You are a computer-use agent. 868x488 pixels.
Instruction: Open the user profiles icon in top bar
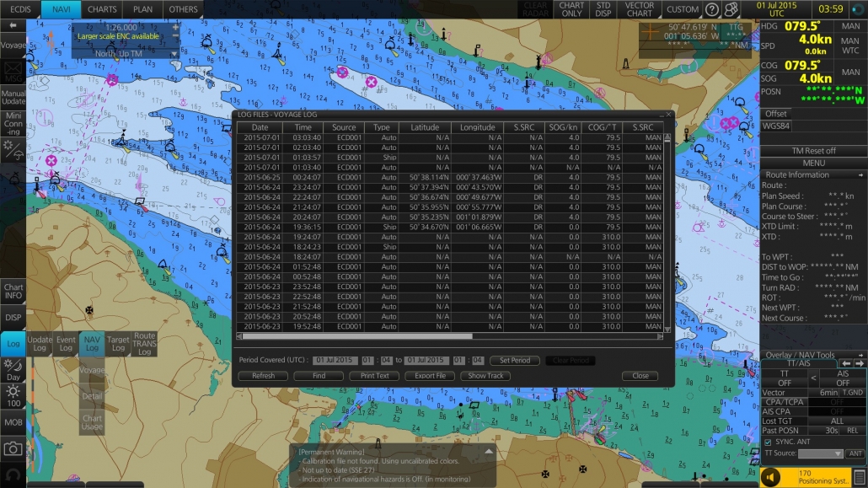coord(731,9)
